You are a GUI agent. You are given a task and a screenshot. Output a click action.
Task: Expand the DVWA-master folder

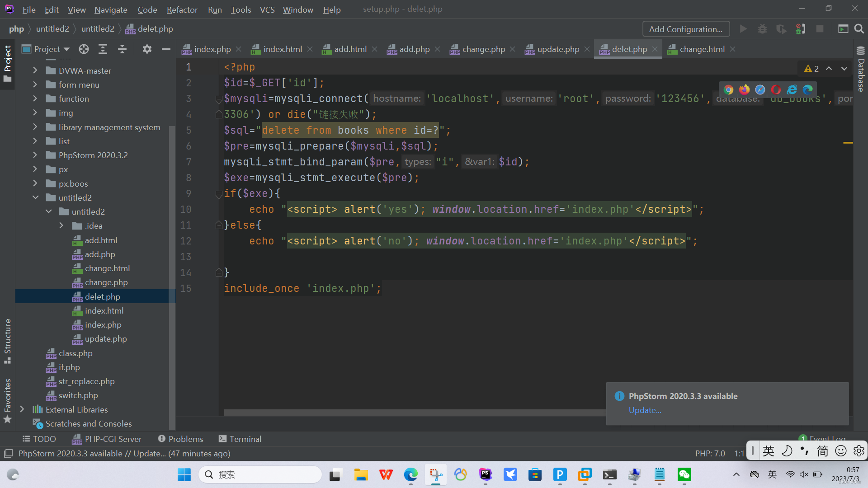pos(35,70)
